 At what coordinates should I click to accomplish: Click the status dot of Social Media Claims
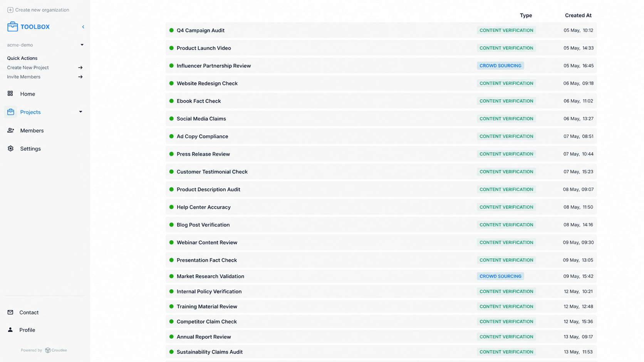171,119
